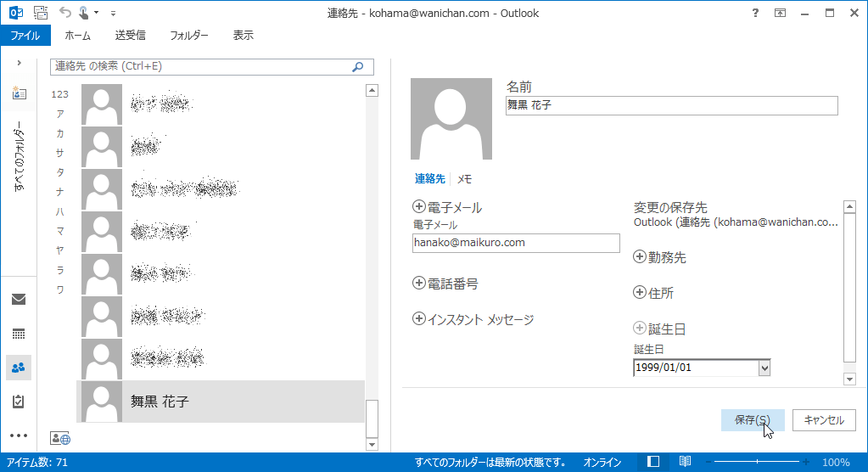
Task: Open the Help question mark icon
Action: [x=755, y=13]
